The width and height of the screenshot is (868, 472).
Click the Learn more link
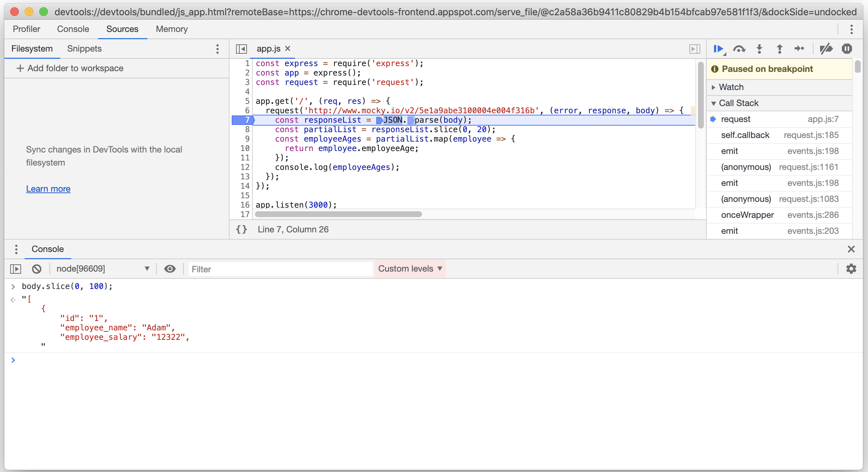(48, 188)
